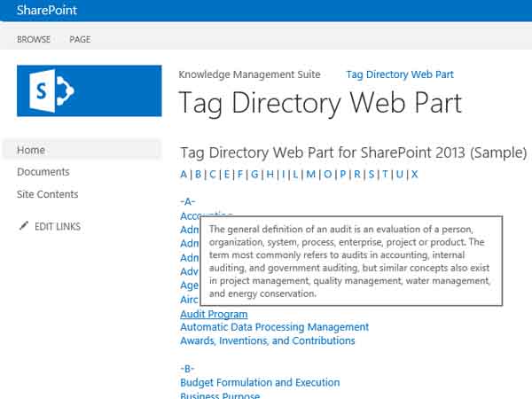Open Documents from the left navigation
This screenshot has height=399, width=532.
point(43,172)
